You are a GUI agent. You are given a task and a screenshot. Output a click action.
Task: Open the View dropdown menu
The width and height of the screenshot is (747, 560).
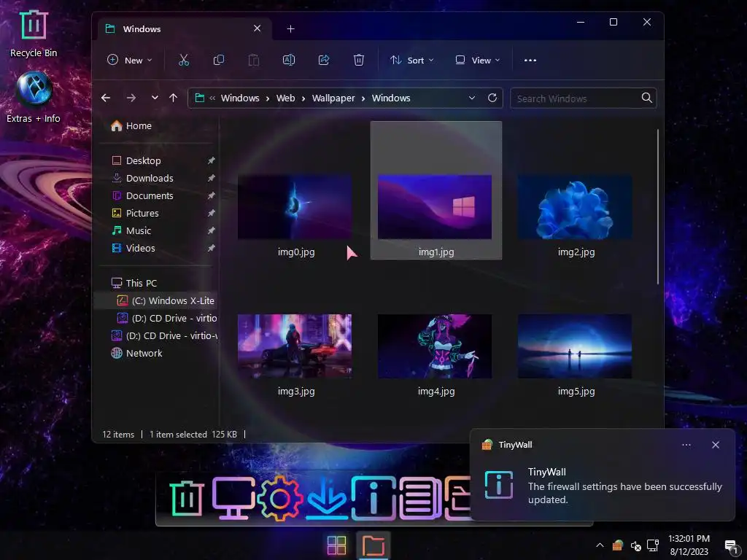coord(478,60)
